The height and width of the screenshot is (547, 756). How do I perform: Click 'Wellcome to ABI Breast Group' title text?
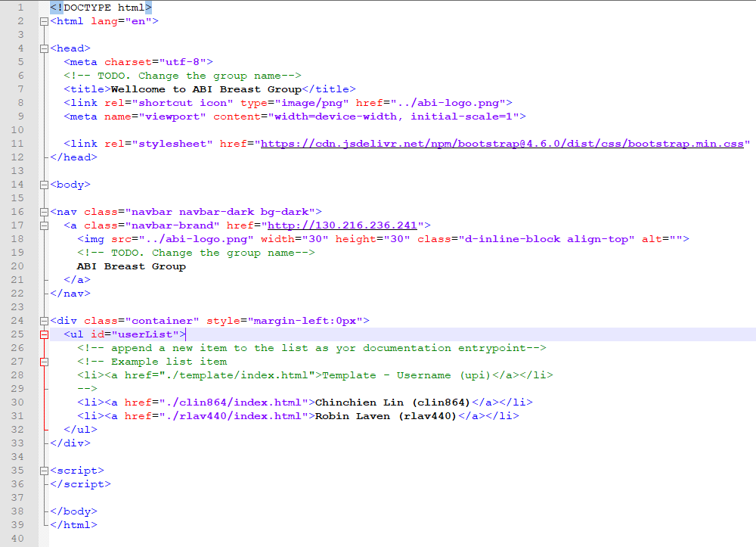206,89
